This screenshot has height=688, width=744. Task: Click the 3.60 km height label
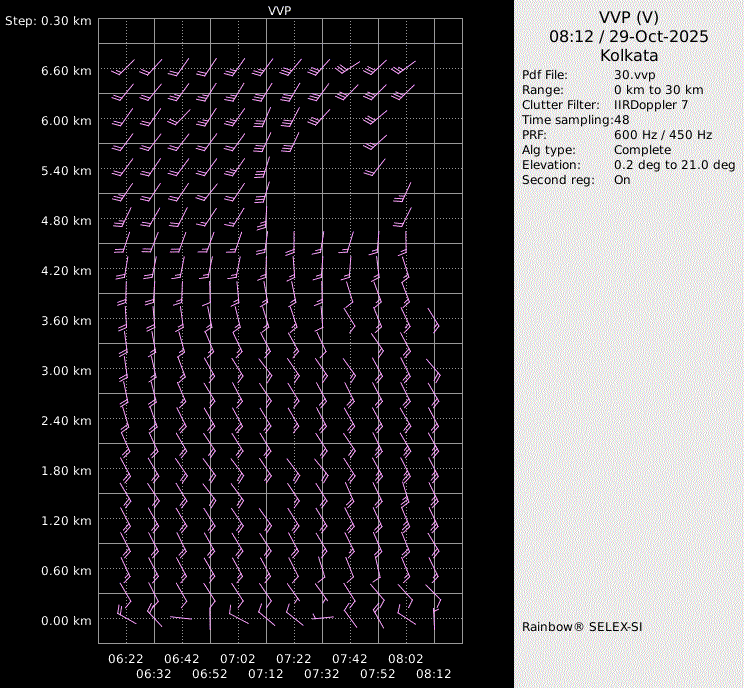tap(67, 321)
